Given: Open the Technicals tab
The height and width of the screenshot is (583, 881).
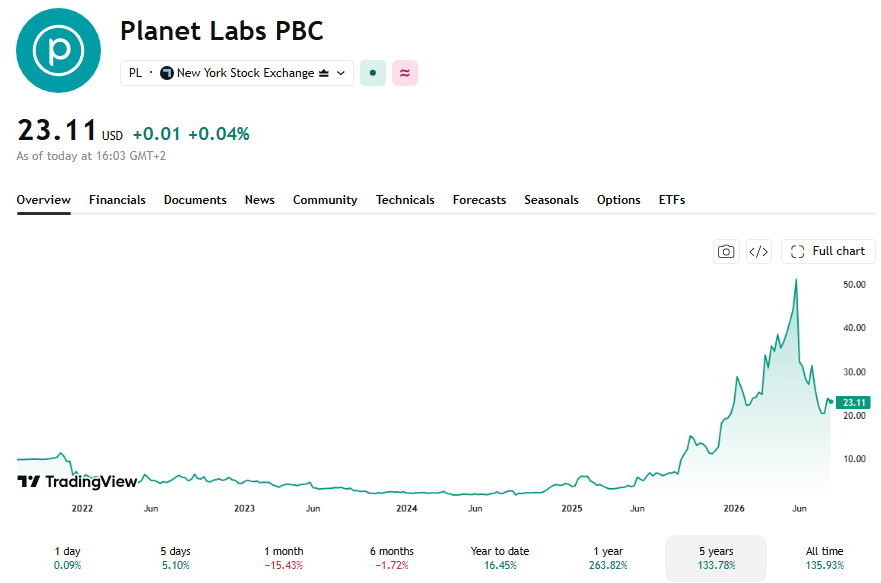Looking at the screenshot, I should [x=405, y=200].
